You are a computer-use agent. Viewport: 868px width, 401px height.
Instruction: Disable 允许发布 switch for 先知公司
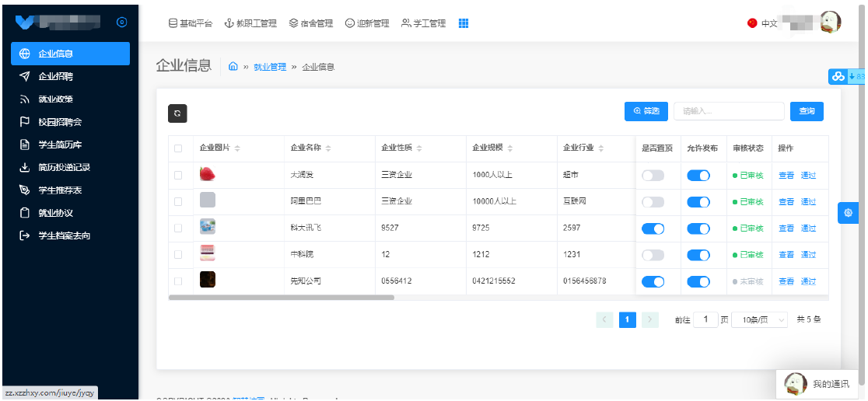tap(698, 281)
